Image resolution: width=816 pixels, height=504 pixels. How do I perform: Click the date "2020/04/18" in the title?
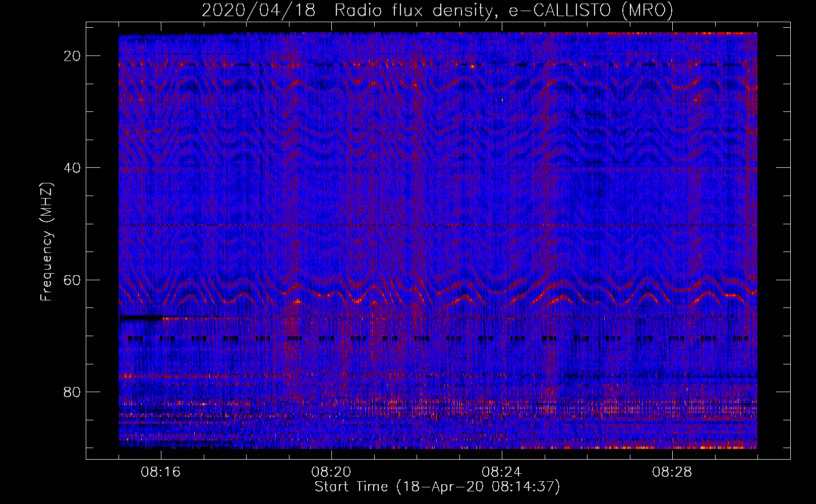click(x=259, y=11)
